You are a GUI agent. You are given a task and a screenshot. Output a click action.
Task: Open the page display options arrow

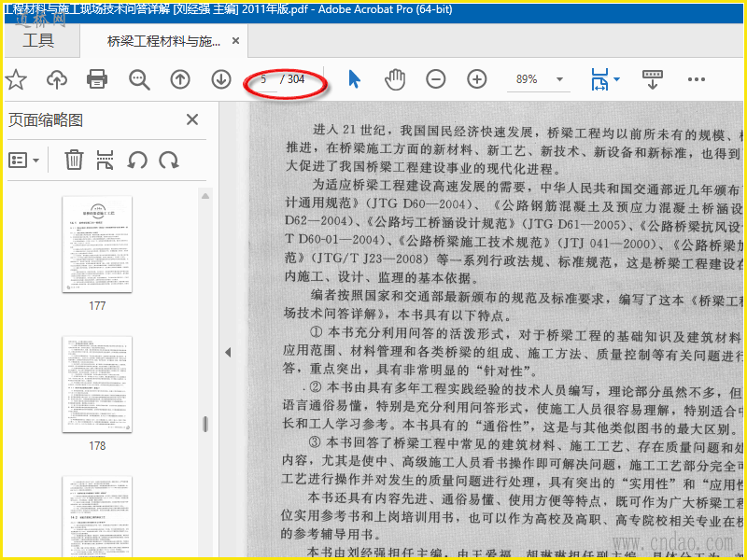tap(617, 79)
